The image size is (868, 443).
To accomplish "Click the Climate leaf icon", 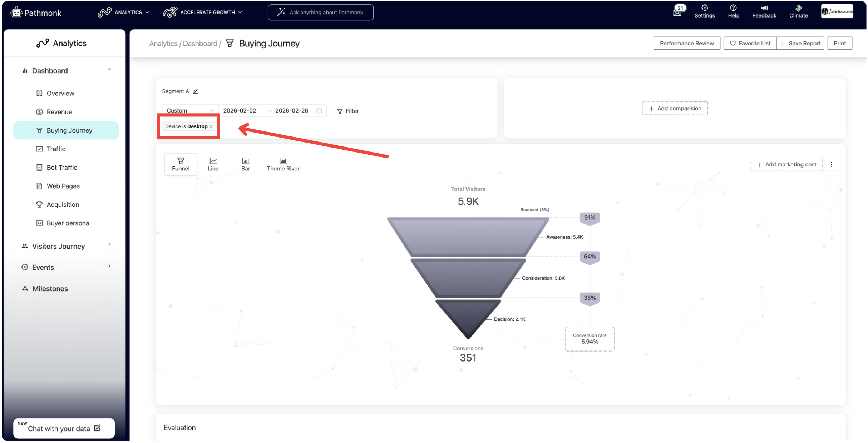I will click(798, 8).
